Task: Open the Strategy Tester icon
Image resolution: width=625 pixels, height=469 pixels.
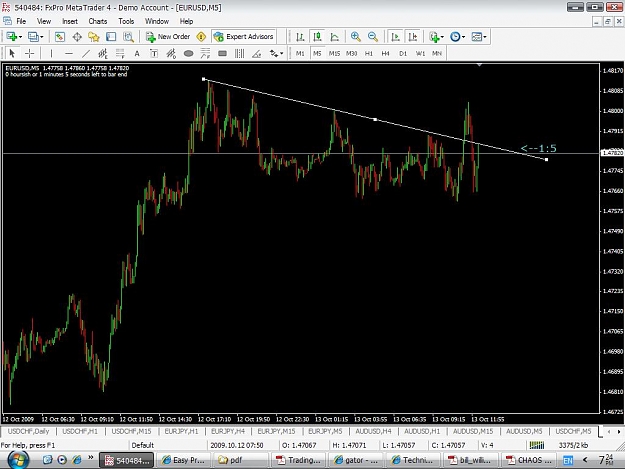Action: coord(128,37)
